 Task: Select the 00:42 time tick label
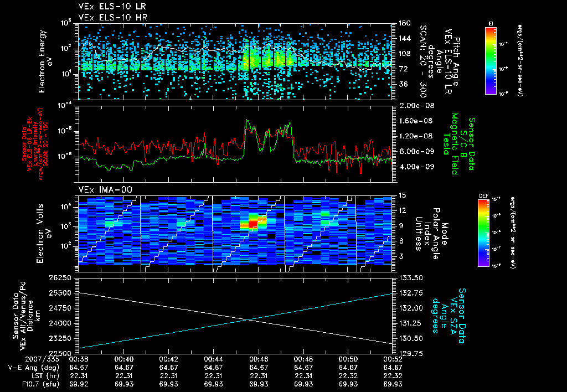click(168, 359)
